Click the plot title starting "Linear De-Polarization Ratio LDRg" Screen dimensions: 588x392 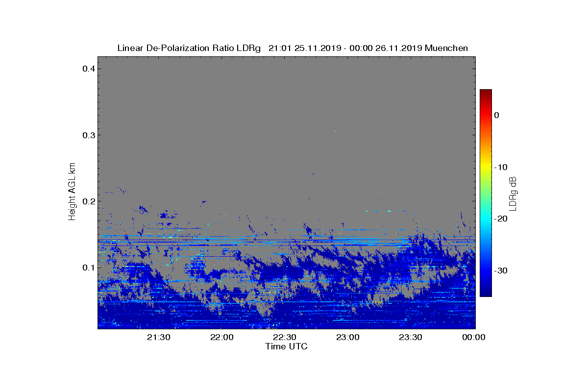pos(293,48)
